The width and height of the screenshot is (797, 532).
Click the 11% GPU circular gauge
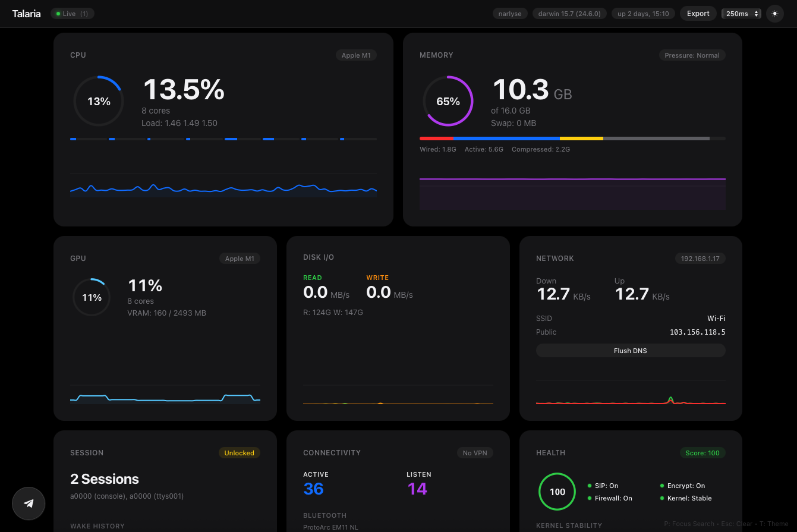pos(92,297)
